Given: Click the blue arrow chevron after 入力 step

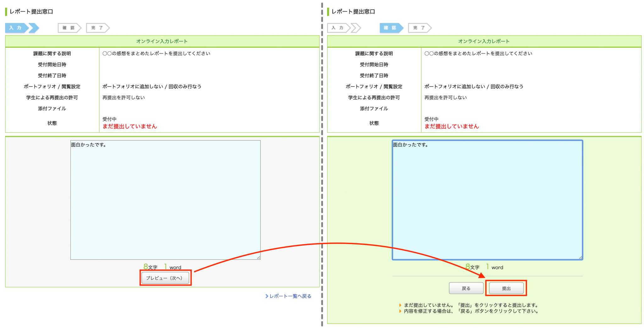Looking at the screenshot, I should (x=34, y=28).
